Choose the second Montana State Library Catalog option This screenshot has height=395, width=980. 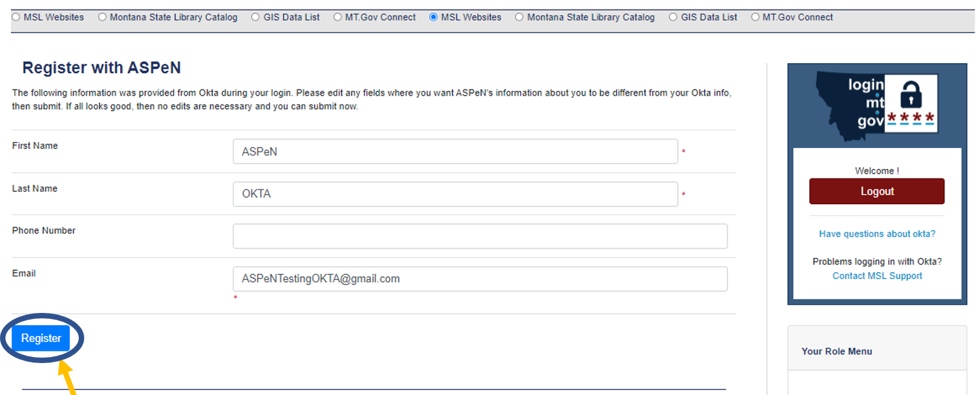[520, 17]
